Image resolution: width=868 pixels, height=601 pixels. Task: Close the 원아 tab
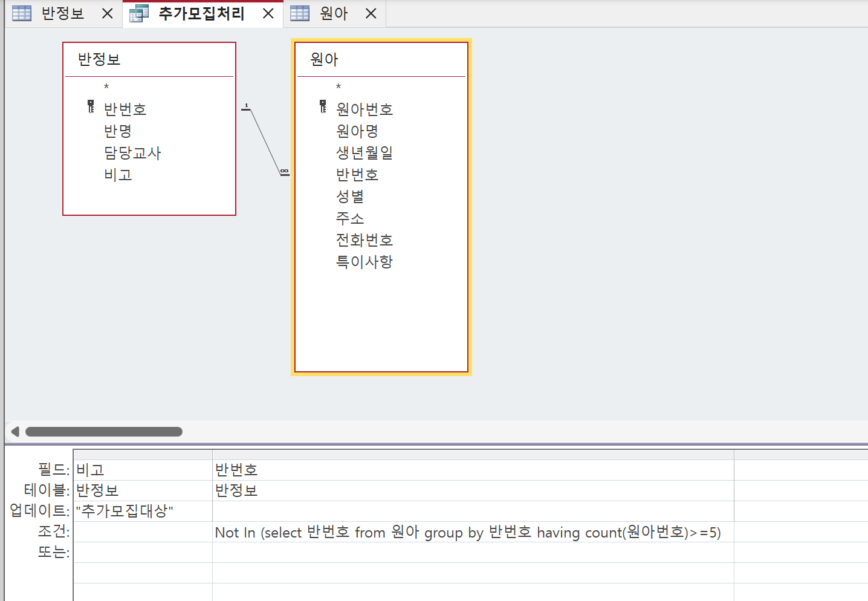(371, 13)
